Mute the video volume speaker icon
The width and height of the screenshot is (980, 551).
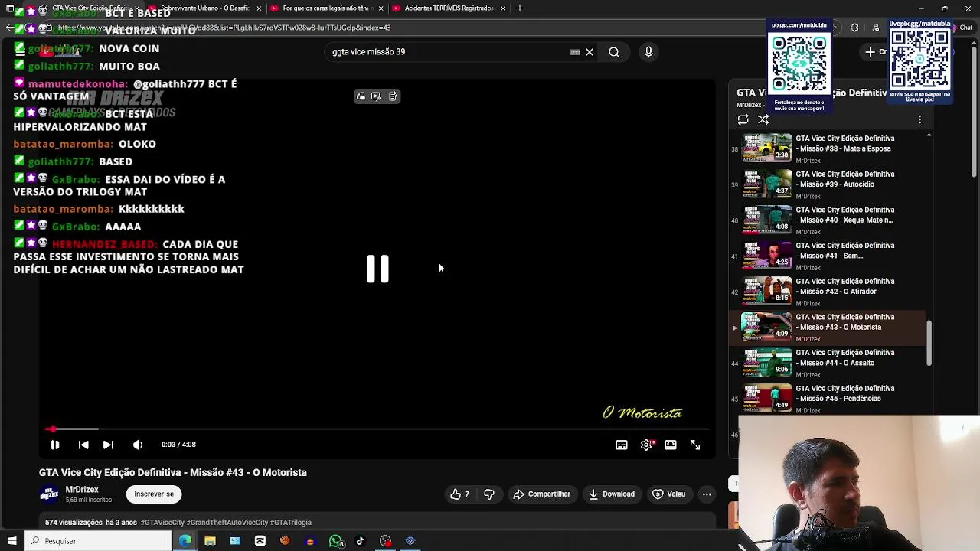[138, 445]
